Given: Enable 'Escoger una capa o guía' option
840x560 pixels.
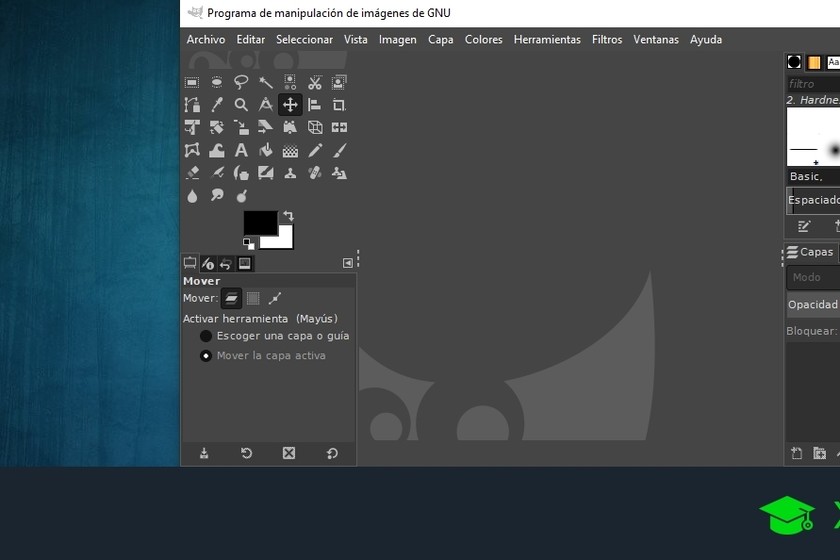Looking at the screenshot, I should [x=206, y=337].
